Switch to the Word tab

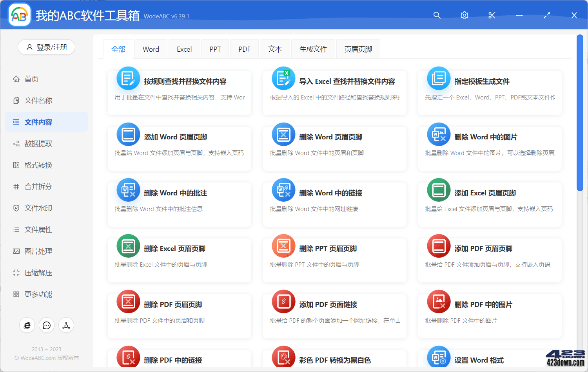point(151,49)
